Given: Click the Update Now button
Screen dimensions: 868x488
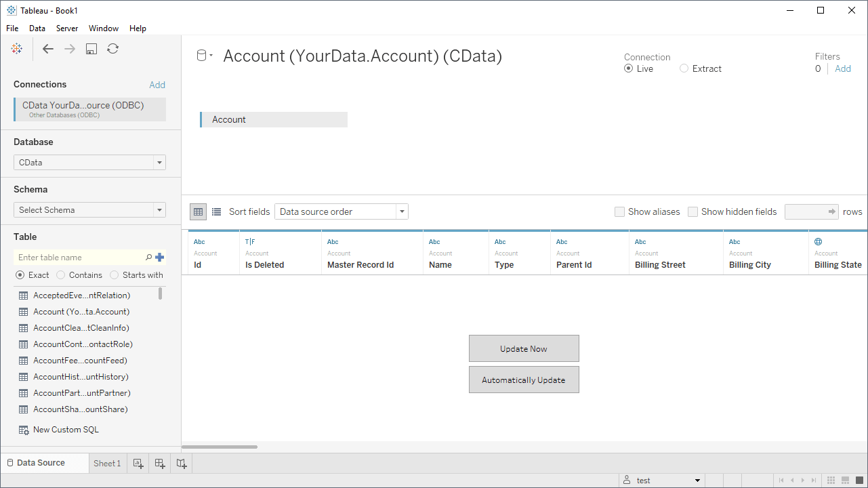Looking at the screenshot, I should coord(524,348).
